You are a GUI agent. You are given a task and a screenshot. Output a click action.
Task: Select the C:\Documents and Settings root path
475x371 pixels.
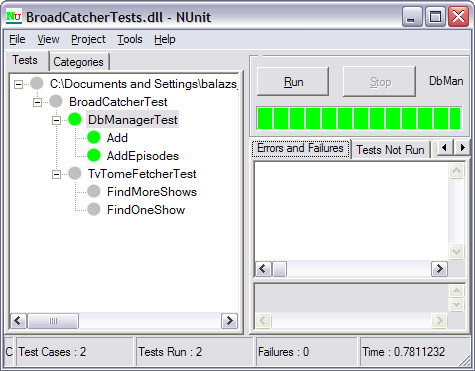click(x=144, y=84)
